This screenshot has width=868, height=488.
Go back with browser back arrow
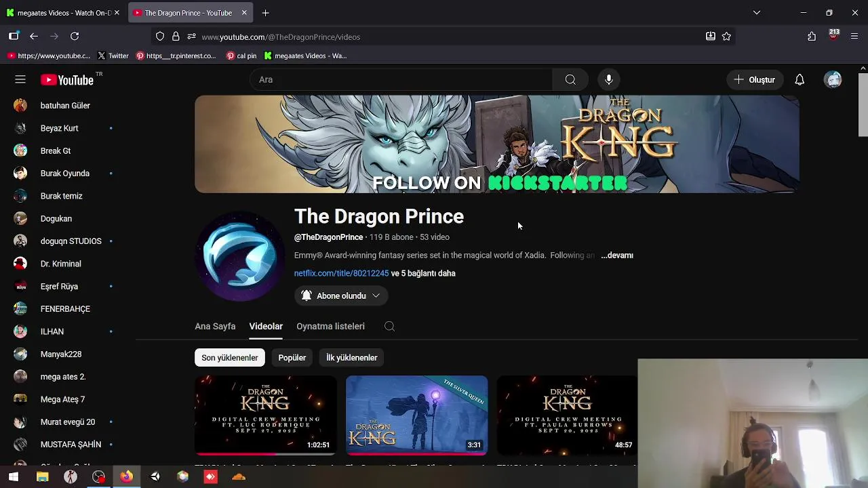(x=34, y=37)
